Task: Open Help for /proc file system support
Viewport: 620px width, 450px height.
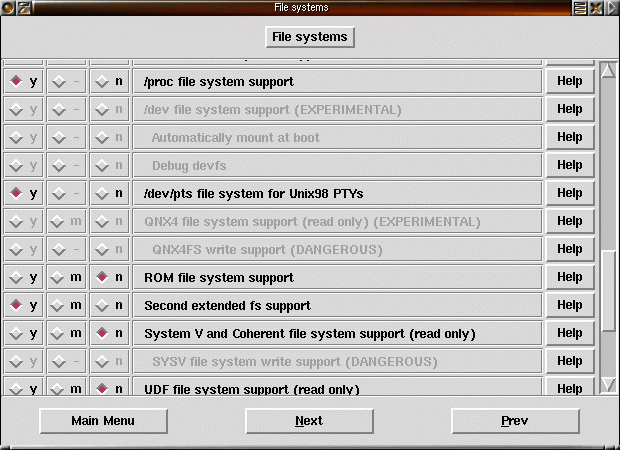Action: click(x=569, y=81)
